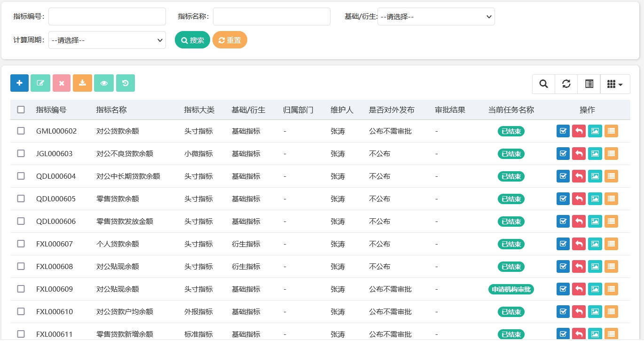Click the 指标名称 column header

(111, 110)
